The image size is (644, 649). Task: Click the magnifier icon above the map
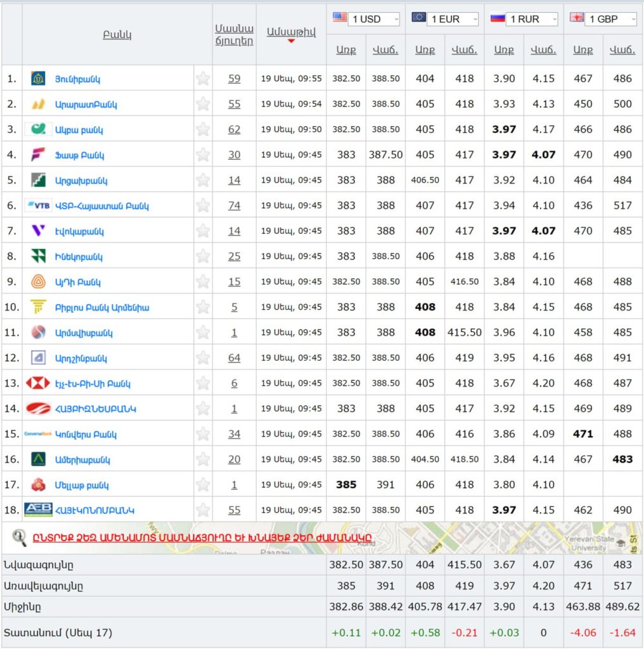click(x=19, y=538)
